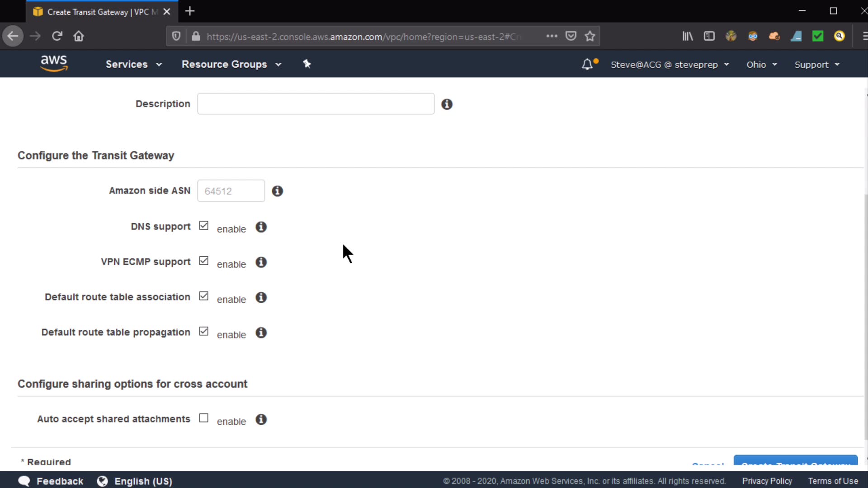Click the AWS logo home icon
The height and width of the screenshot is (488, 868).
[54, 64]
